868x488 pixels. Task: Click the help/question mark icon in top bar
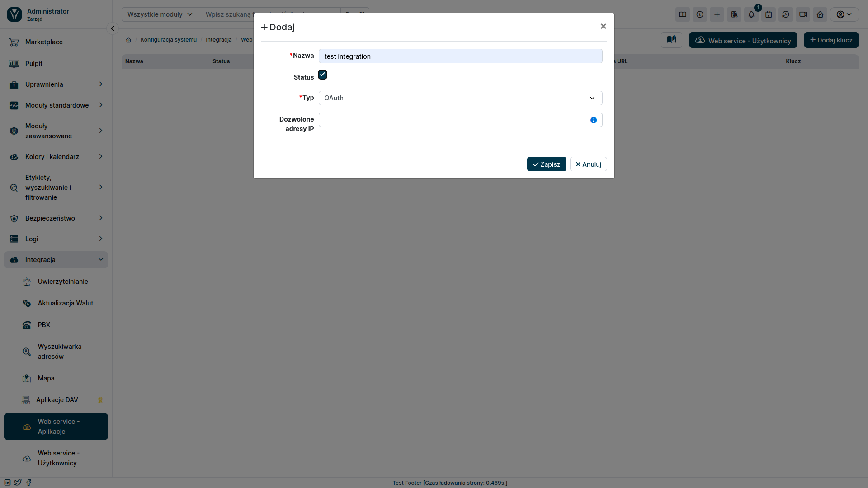pyautogui.click(x=700, y=14)
